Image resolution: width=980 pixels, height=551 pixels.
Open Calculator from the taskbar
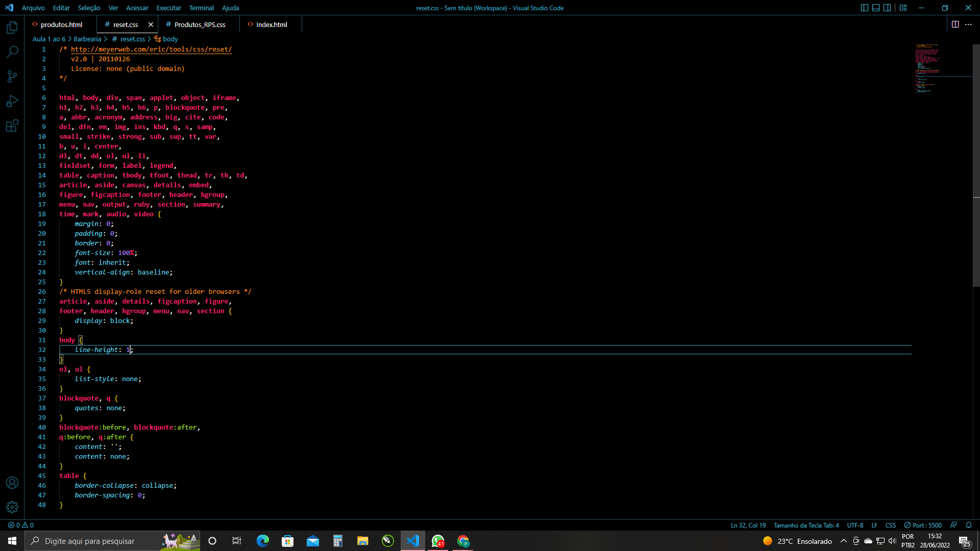337,541
